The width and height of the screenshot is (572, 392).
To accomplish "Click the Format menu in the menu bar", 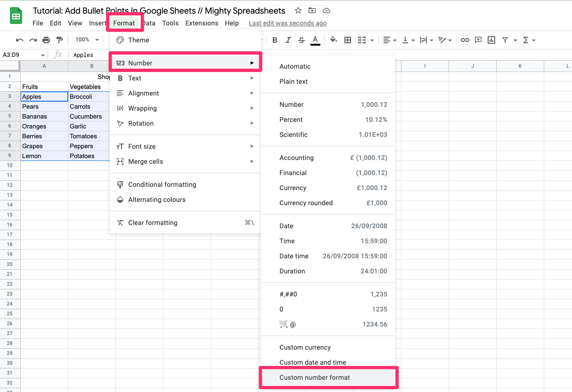I will coord(124,23).
